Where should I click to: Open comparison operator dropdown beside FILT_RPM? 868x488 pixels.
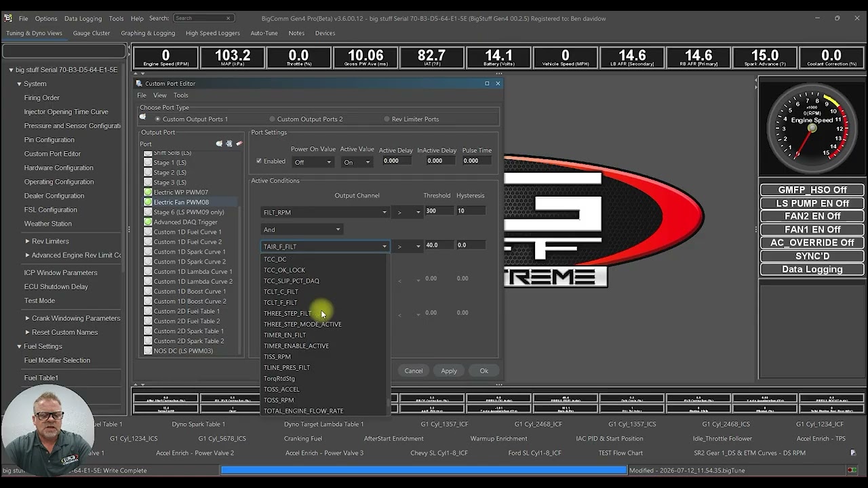click(x=408, y=212)
